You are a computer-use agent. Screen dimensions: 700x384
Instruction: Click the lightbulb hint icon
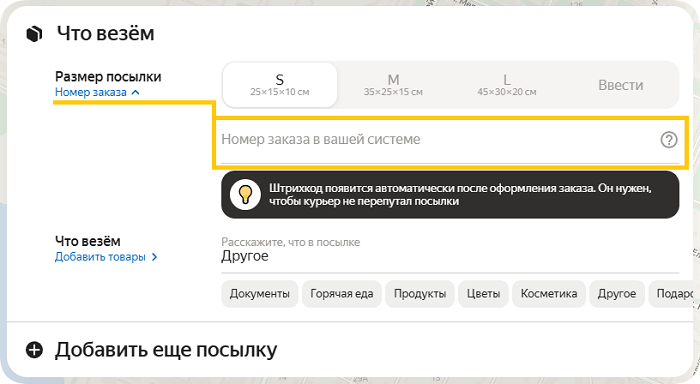pos(245,195)
